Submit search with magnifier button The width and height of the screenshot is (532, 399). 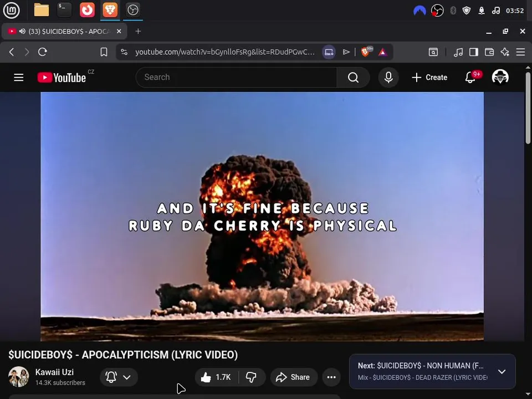353,78
